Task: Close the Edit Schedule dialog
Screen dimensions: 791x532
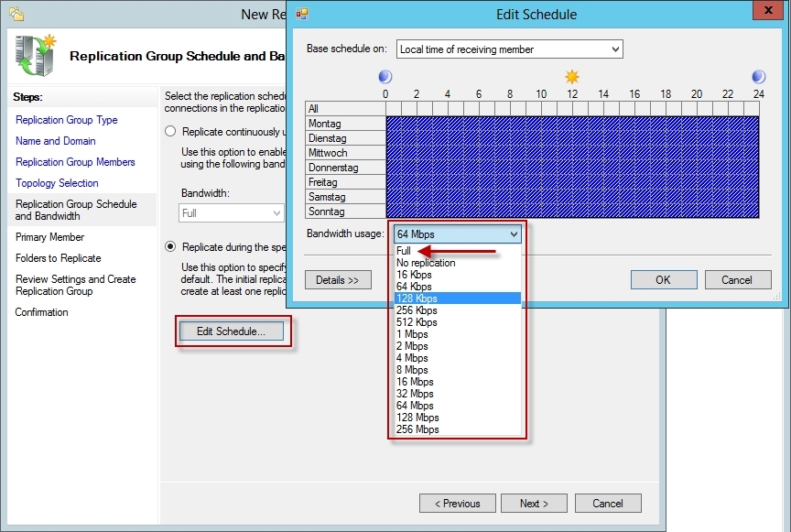Action: coord(768,10)
